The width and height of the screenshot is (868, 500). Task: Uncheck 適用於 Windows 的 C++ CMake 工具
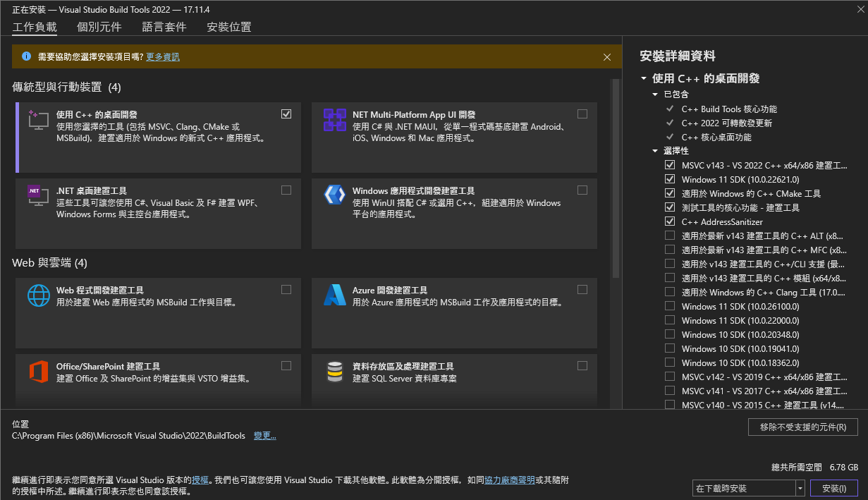[670, 193]
